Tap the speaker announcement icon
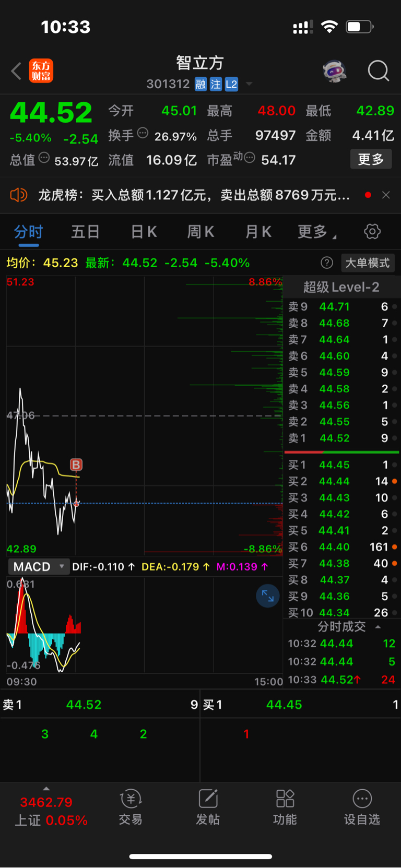This screenshot has height=868, width=401. (x=18, y=195)
